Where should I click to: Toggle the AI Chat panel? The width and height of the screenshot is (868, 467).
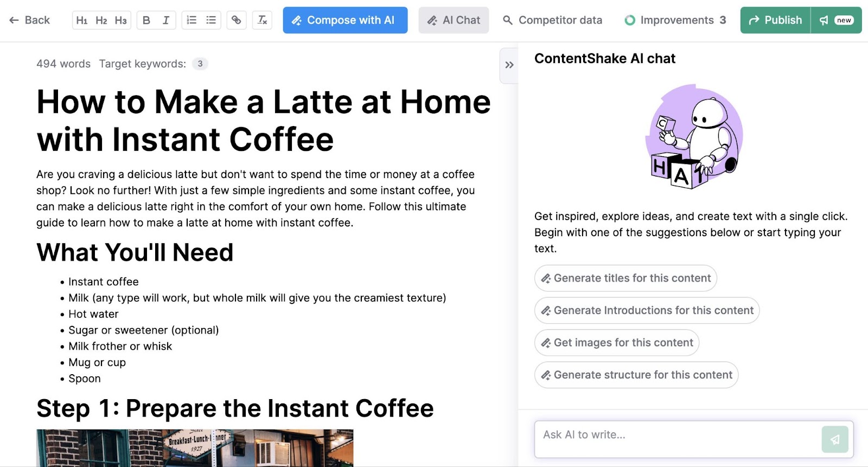point(454,20)
